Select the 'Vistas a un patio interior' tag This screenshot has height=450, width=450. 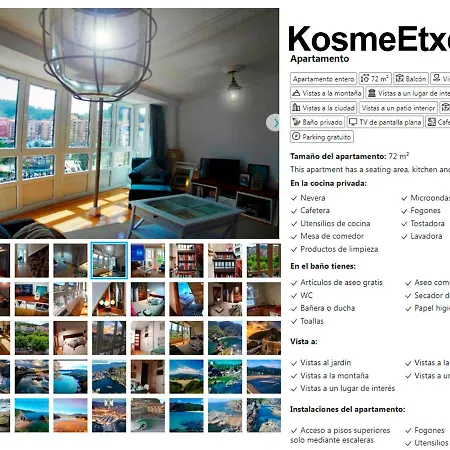click(x=398, y=108)
